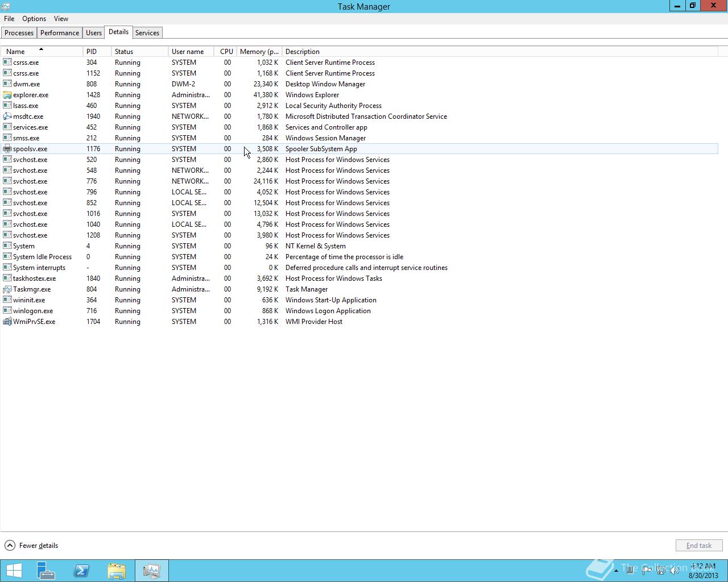Sort by the Description column header

coord(500,52)
